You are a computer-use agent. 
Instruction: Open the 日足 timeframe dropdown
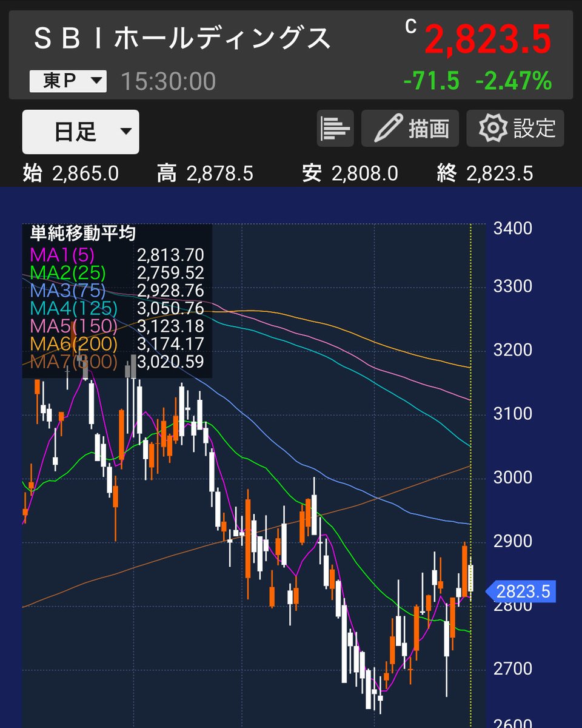coord(81,132)
